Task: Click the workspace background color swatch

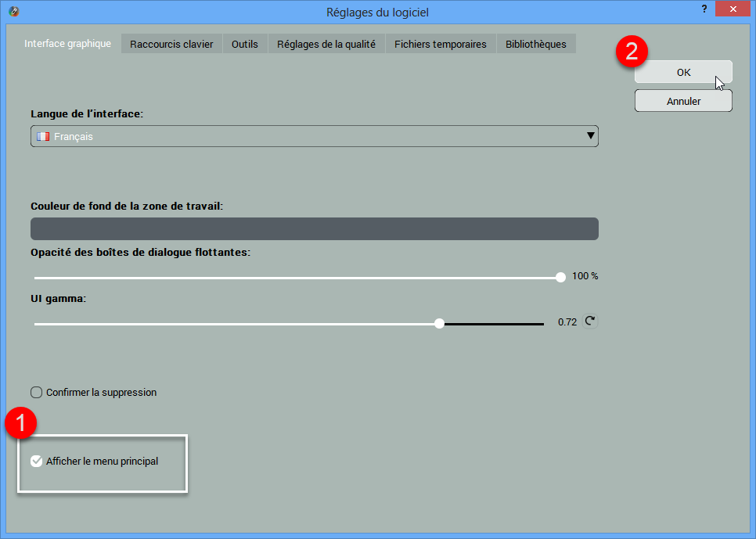Action: click(x=315, y=228)
